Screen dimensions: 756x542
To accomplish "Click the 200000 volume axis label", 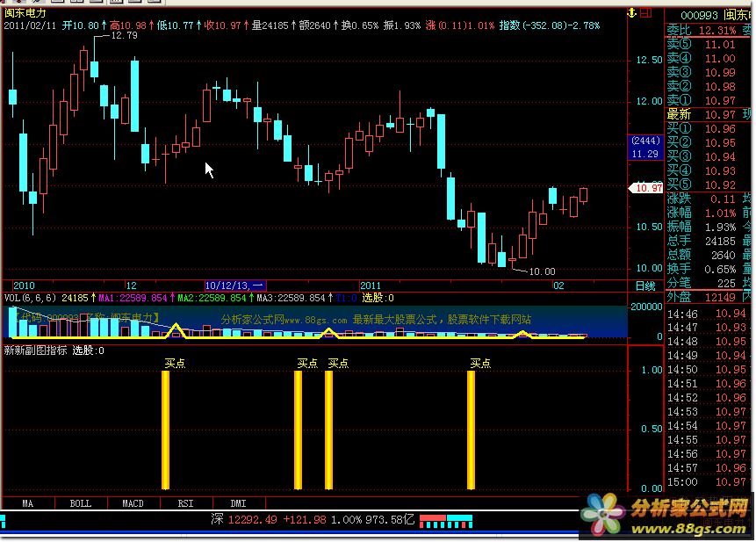I will (646, 307).
